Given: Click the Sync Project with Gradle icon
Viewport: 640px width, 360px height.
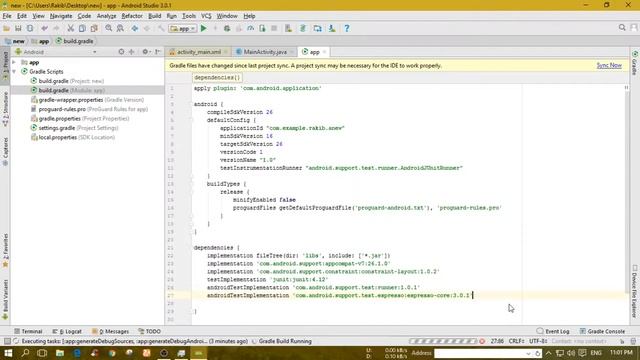Looking at the screenshot, I should tap(303, 29).
